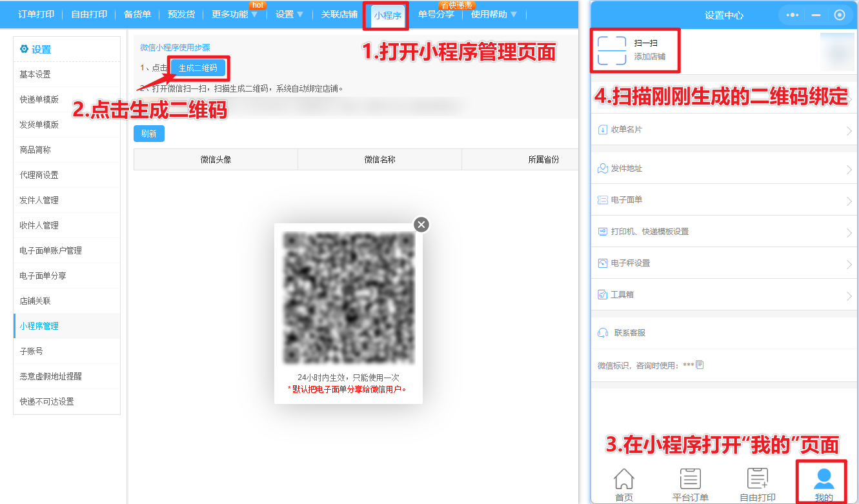Open 发货单模版 in the sidebar

(66, 125)
